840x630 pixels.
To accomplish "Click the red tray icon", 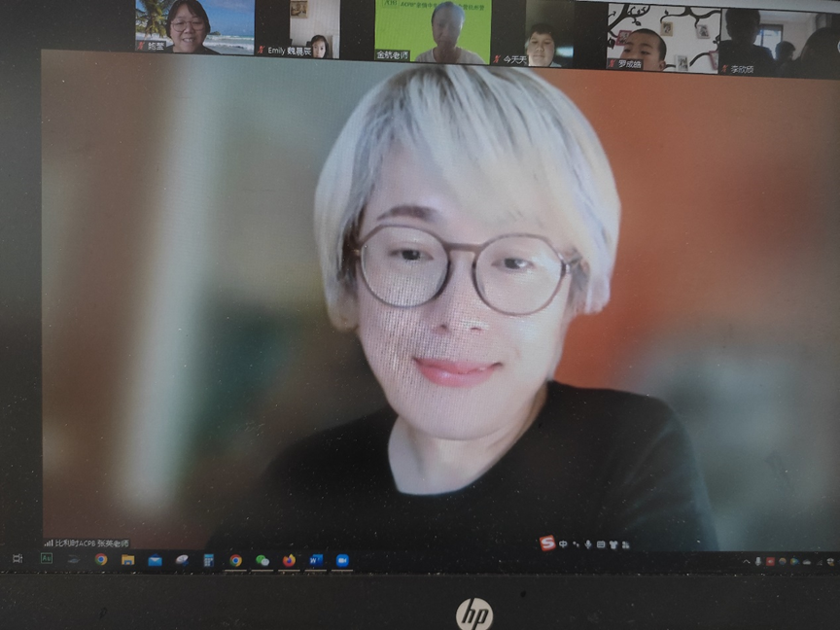I will [x=770, y=561].
